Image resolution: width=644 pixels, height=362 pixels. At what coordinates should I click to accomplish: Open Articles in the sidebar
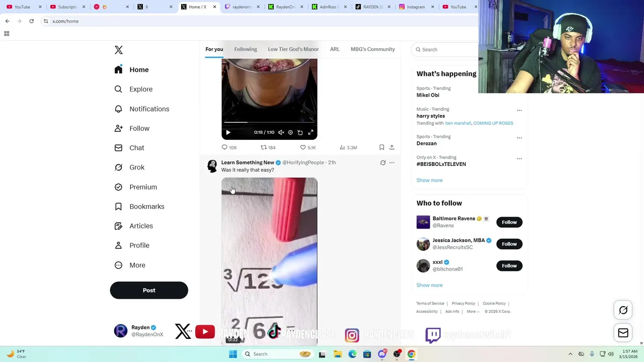pos(134,226)
